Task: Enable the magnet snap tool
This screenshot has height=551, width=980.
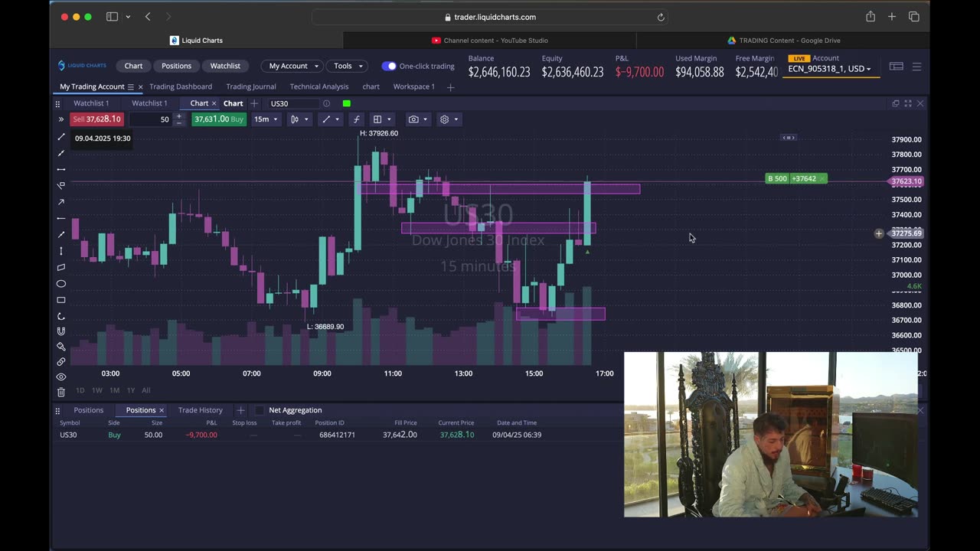Action: point(61,331)
